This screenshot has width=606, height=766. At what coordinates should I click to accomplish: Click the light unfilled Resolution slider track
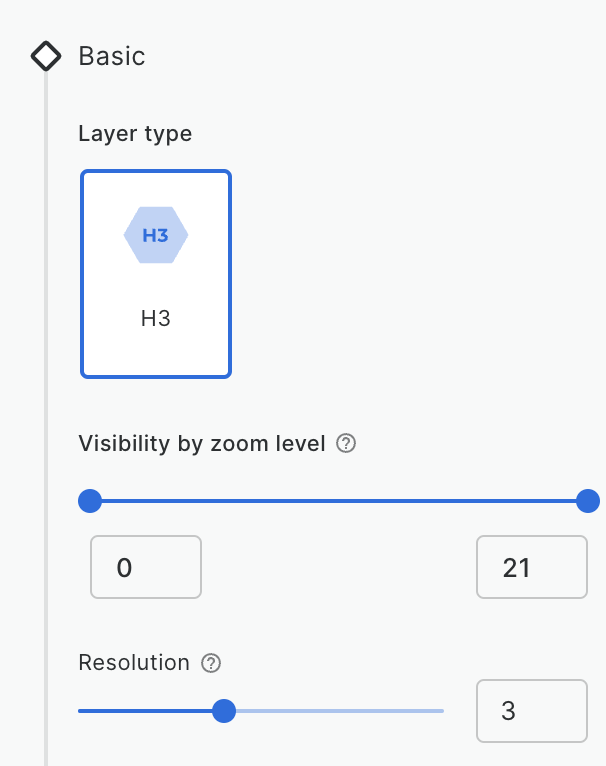[340, 711]
